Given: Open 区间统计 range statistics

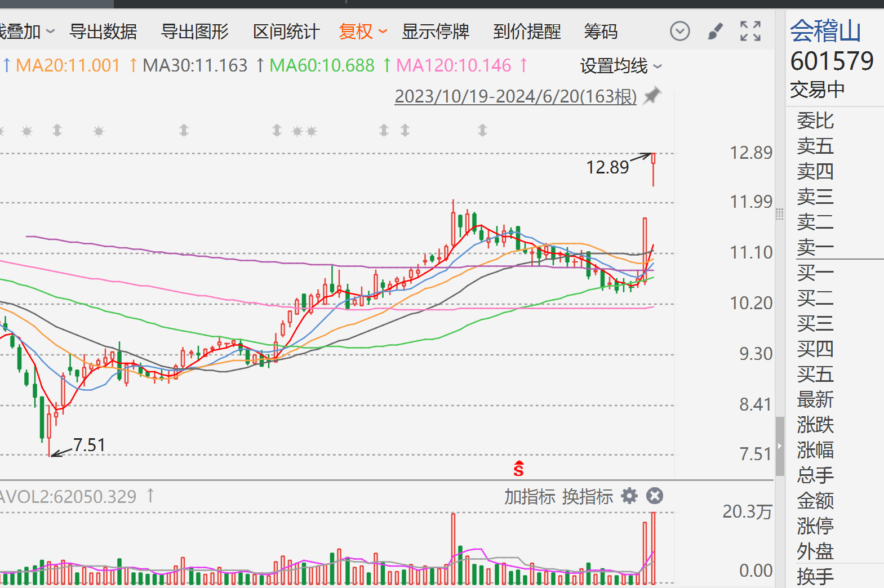Looking at the screenshot, I should [x=286, y=32].
